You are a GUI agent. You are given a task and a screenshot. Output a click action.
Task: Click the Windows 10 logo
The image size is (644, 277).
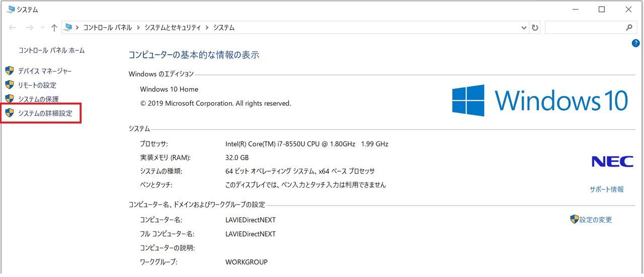pos(540,100)
